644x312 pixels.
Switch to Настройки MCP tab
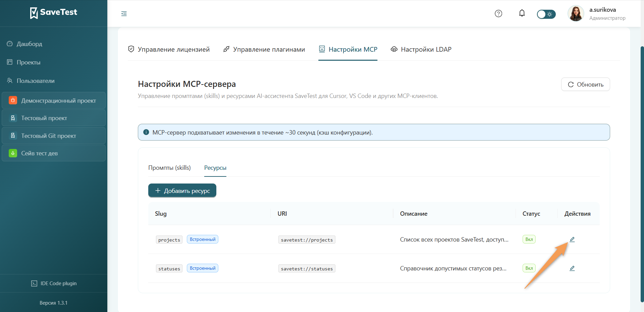[348, 50]
